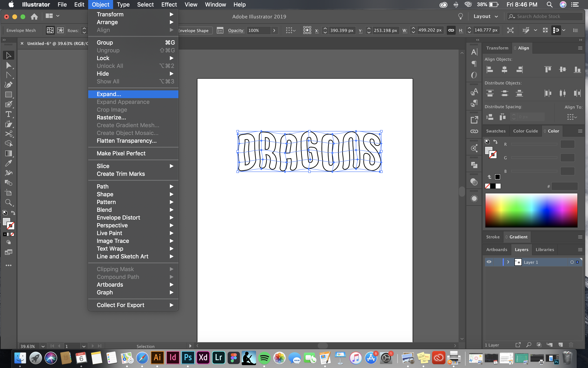Open artboard number dropdown
Image resolution: width=588 pixels, height=368 pixels.
[x=84, y=346]
